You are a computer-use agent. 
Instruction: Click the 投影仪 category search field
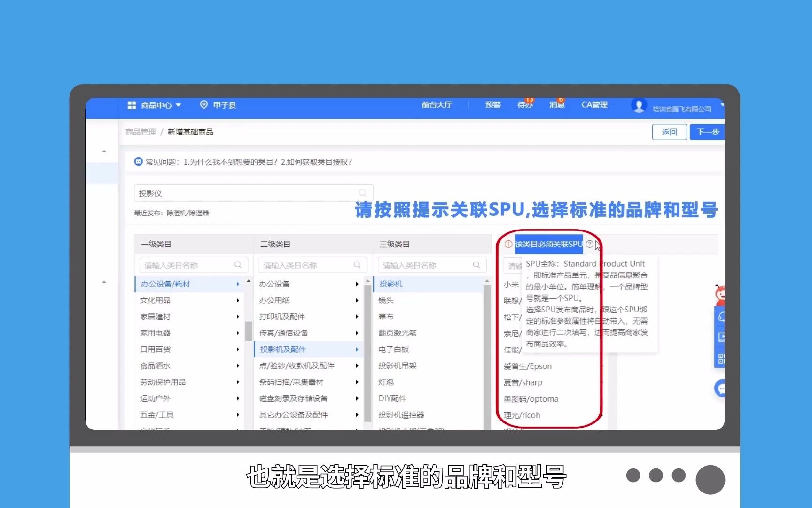point(253,193)
